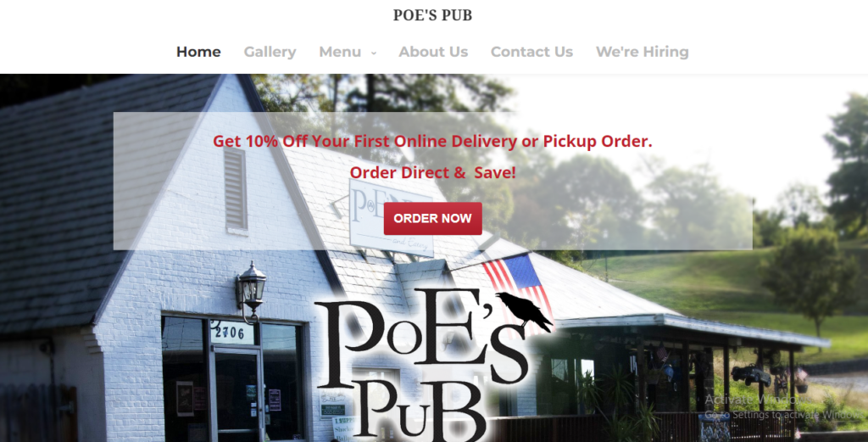
Task: Click the Activate Windows watermark
Action: [783, 406]
